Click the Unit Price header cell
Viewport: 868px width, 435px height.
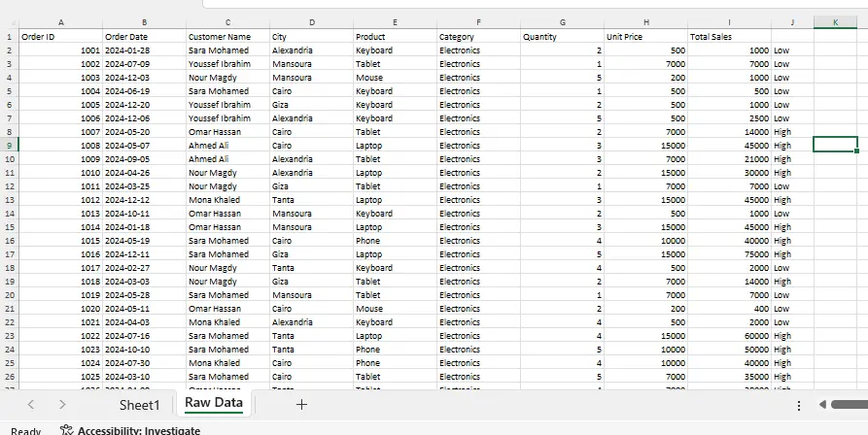point(646,37)
